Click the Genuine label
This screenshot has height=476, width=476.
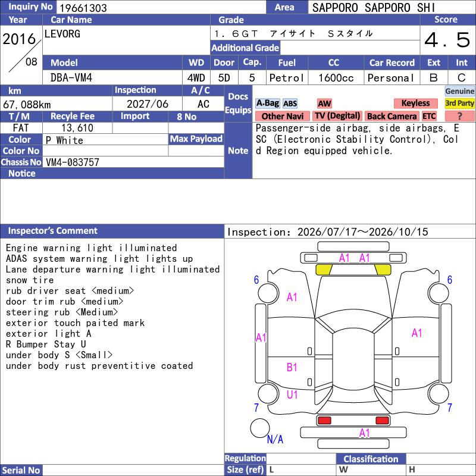point(459,91)
